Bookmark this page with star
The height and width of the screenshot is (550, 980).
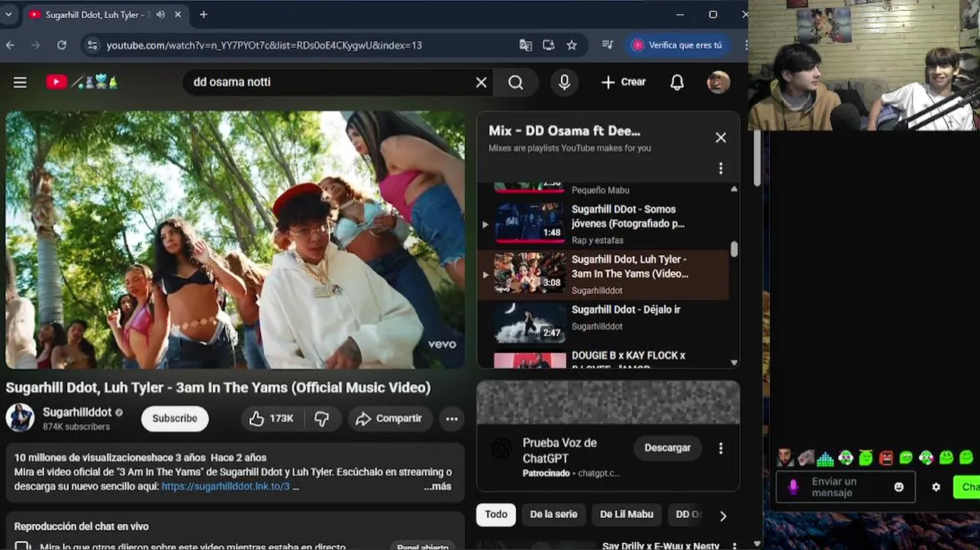tap(572, 45)
